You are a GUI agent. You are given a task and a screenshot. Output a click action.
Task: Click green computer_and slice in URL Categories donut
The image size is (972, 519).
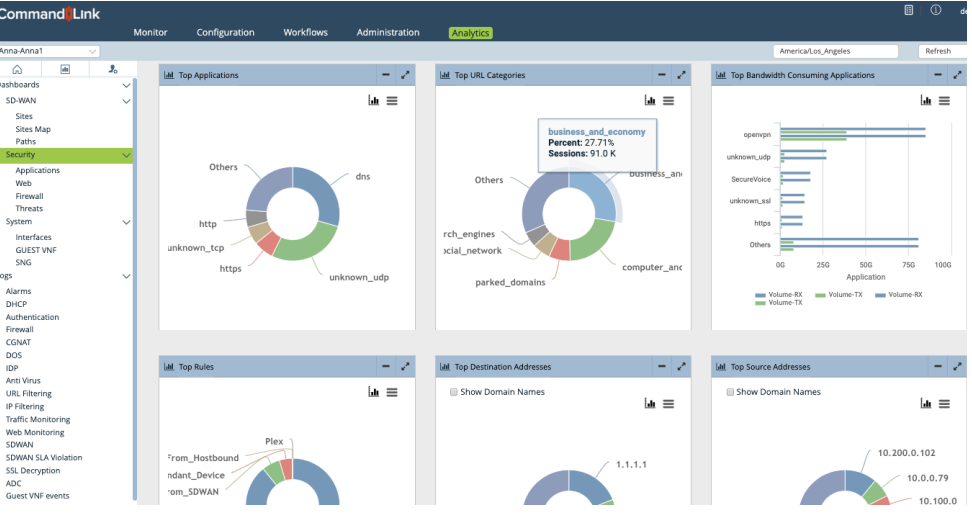click(591, 239)
